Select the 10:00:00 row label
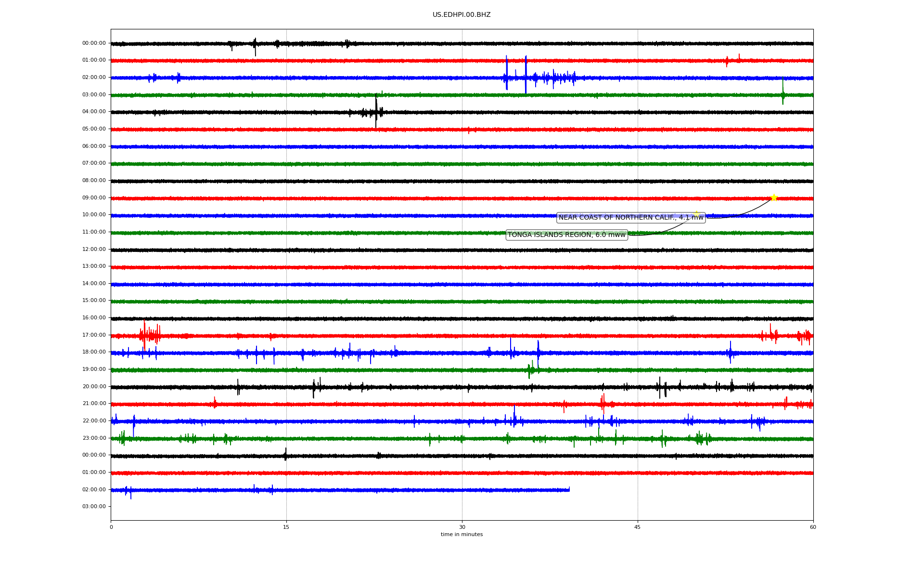924x578 pixels. coord(94,215)
